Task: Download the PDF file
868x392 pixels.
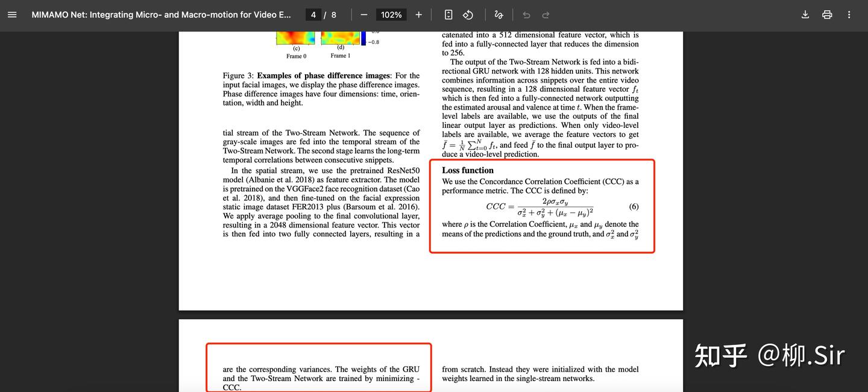Action: point(805,14)
